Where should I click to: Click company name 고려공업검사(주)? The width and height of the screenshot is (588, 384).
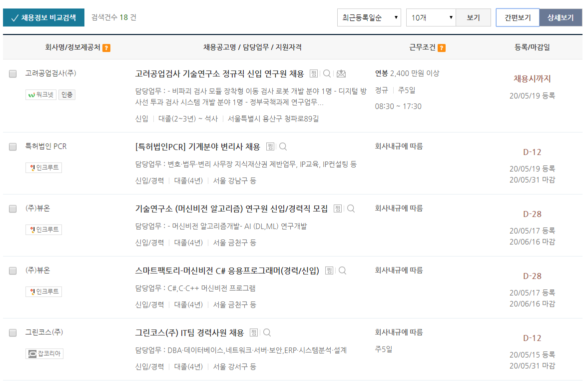click(x=50, y=73)
